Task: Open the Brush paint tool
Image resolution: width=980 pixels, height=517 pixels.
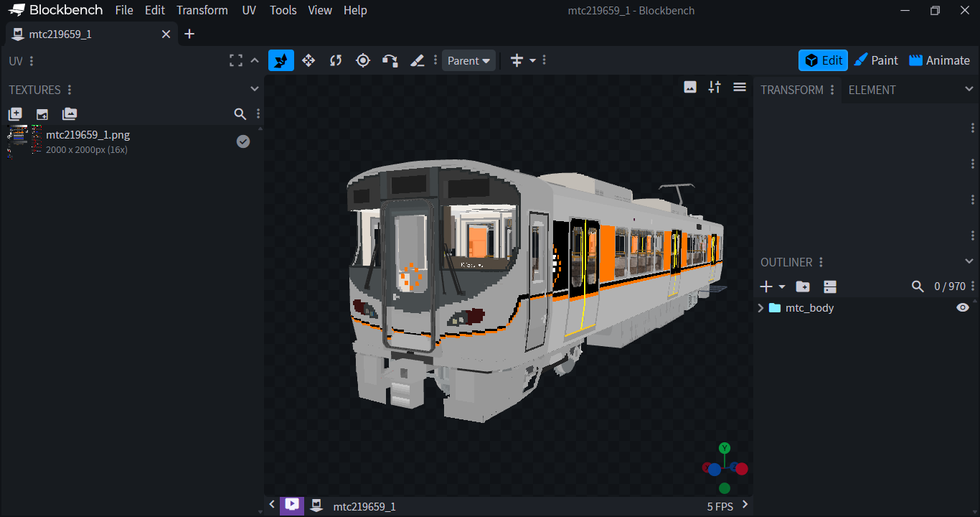Action: click(x=418, y=60)
